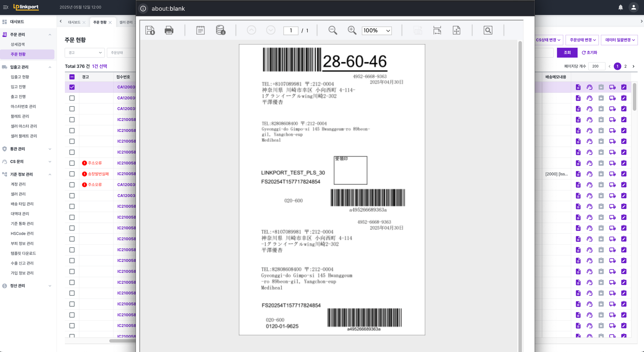Click the page number input in viewer
The image size is (644, 352).
pyautogui.click(x=291, y=30)
